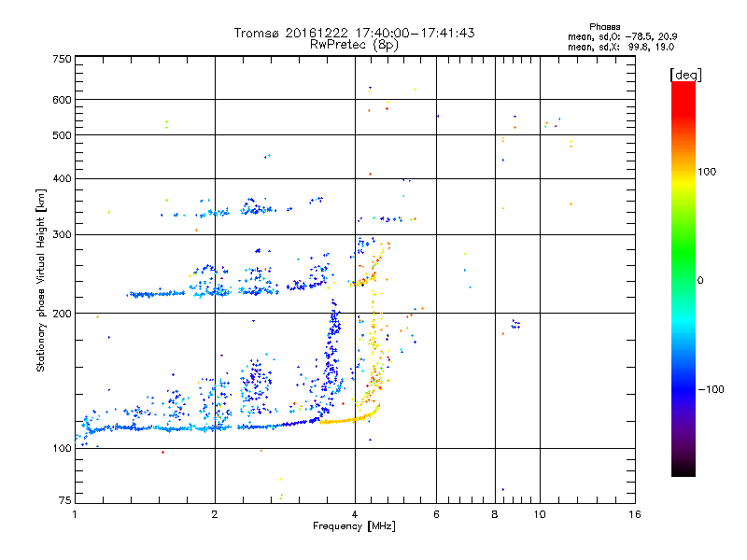
Task: Click the x-axis '16' tick label
Action: 635,514
